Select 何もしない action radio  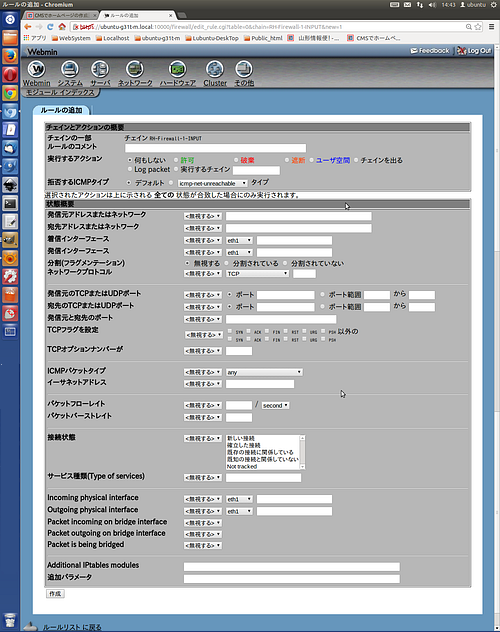130,160
